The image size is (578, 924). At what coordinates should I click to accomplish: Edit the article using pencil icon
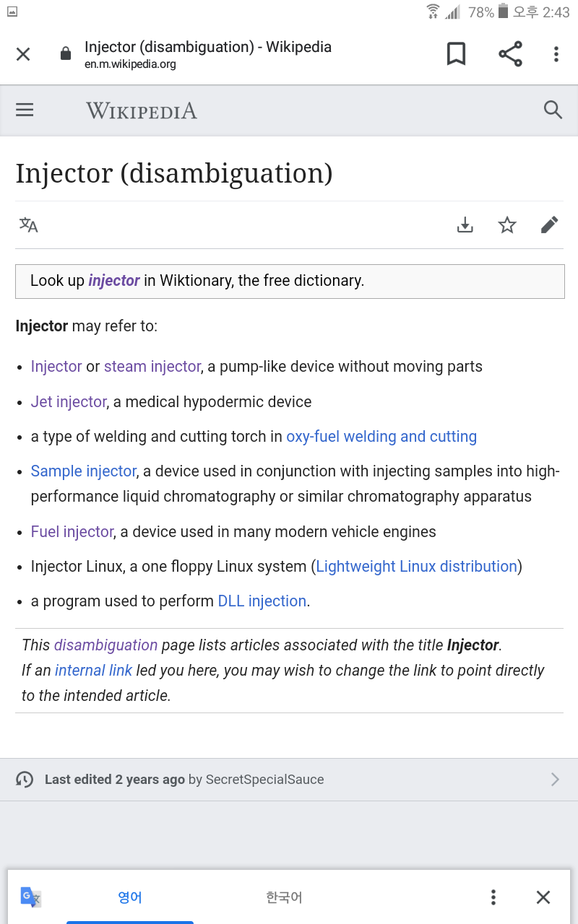pyautogui.click(x=549, y=225)
